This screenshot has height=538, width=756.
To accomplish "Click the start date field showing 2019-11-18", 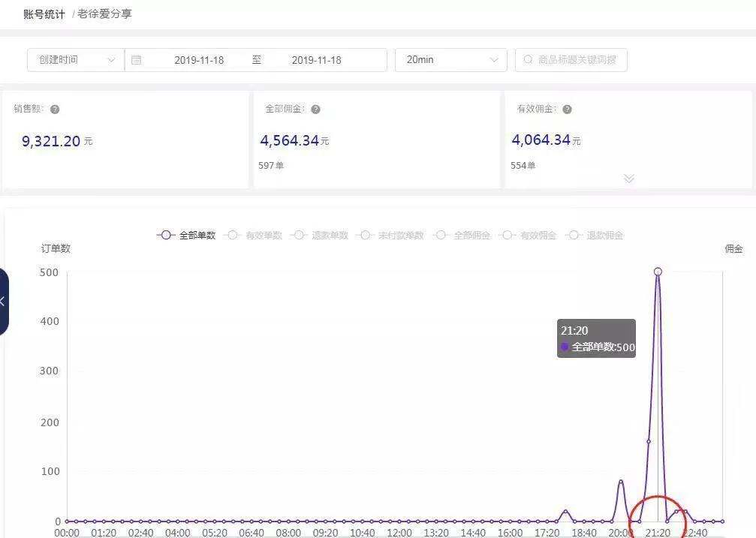I will tap(199, 60).
